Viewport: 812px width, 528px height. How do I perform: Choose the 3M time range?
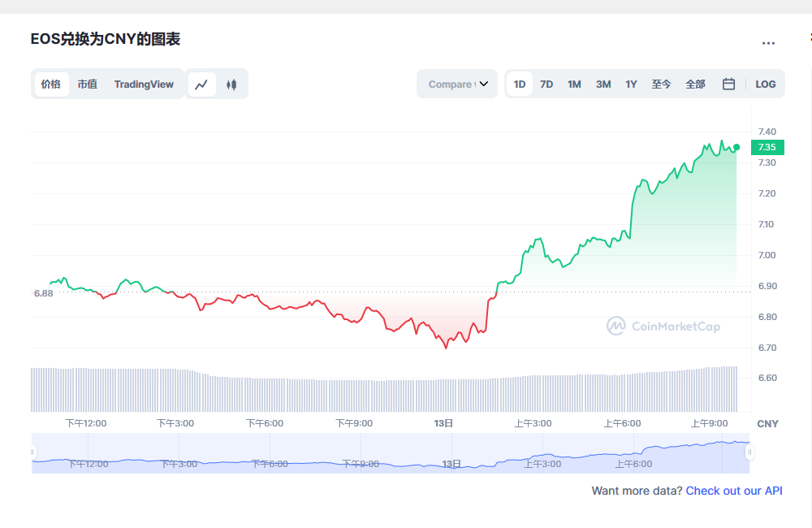(603, 84)
